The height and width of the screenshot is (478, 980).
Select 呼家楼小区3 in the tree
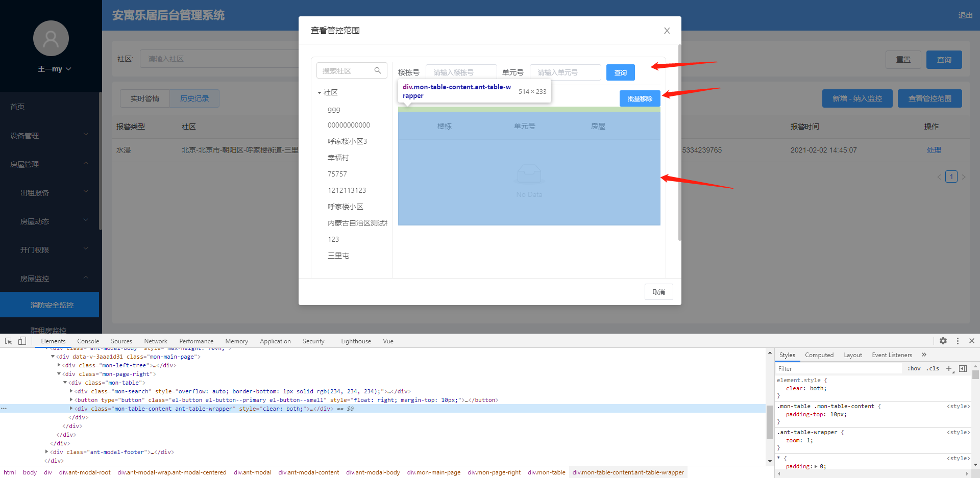(x=347, y=141)
